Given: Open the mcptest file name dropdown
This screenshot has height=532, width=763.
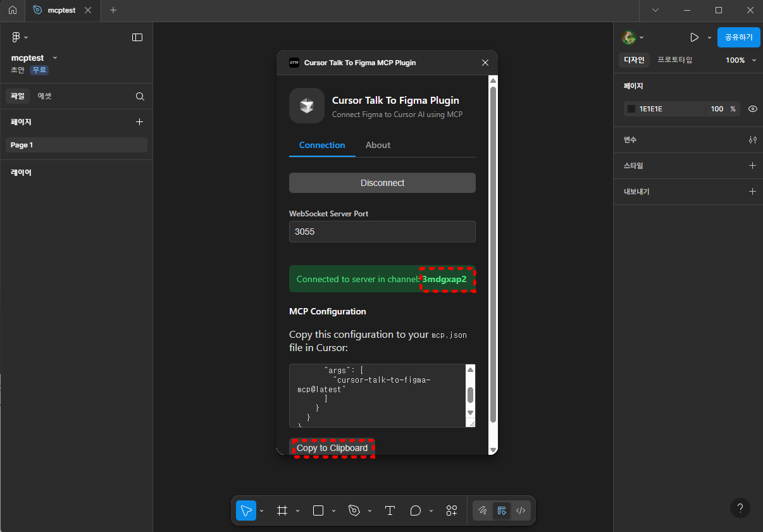Looking at the screenshot, I should click(55, 58).
